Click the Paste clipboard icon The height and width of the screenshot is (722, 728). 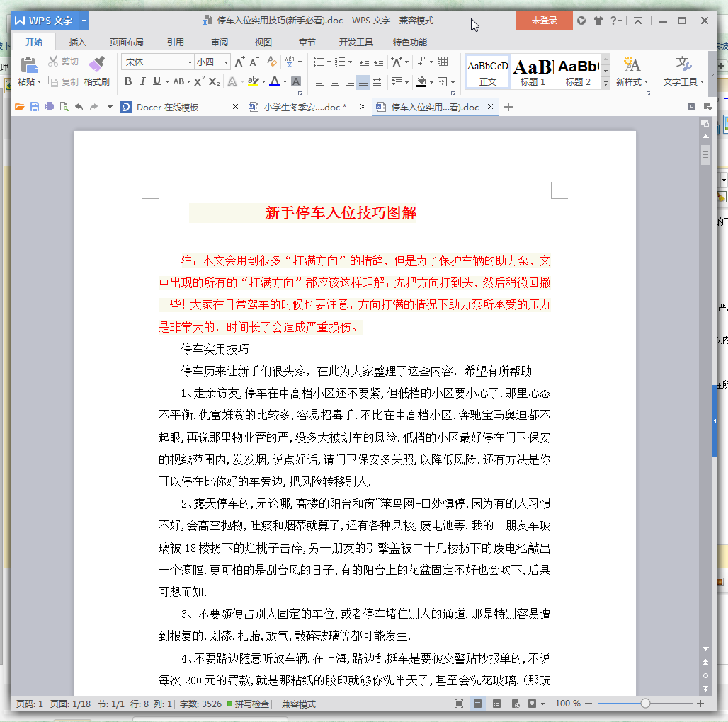pos(29,65)
